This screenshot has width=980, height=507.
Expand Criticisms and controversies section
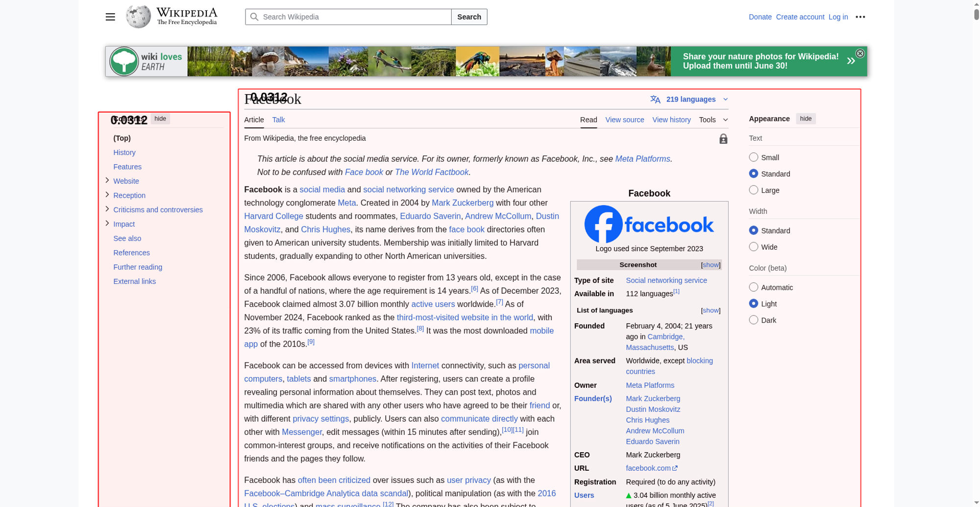click(x=107, y=209)
